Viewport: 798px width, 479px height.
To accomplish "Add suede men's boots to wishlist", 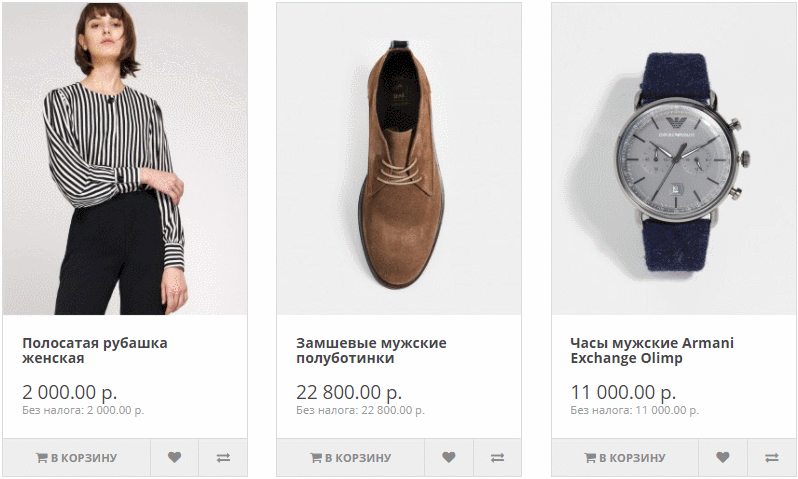I will click(x=448, y=458).
